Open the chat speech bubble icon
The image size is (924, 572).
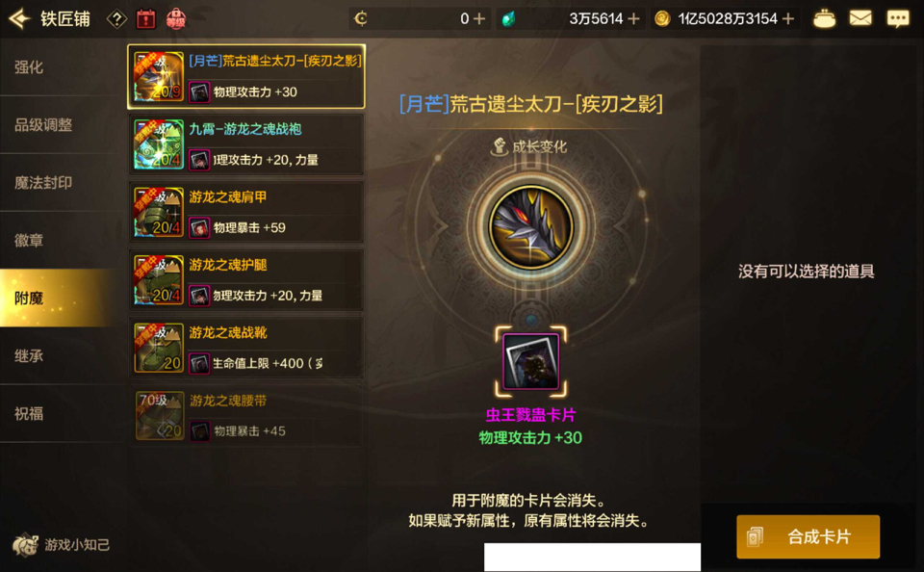click(x=898, y=19)
